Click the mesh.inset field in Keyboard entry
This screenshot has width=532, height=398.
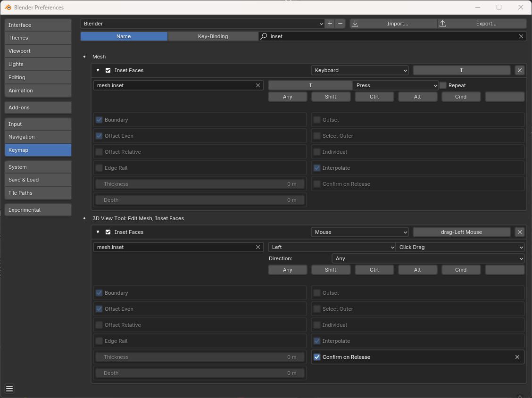coord(178,85)
